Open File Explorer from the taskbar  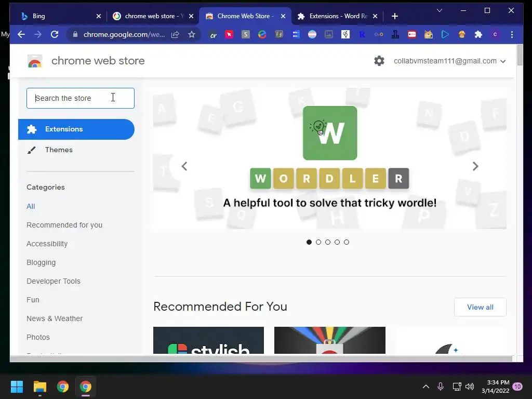click(x=39, y=387)
